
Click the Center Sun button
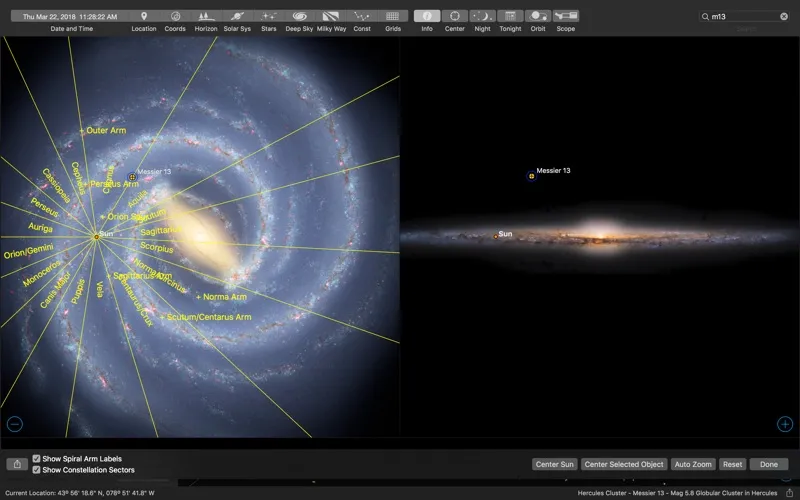554,464
